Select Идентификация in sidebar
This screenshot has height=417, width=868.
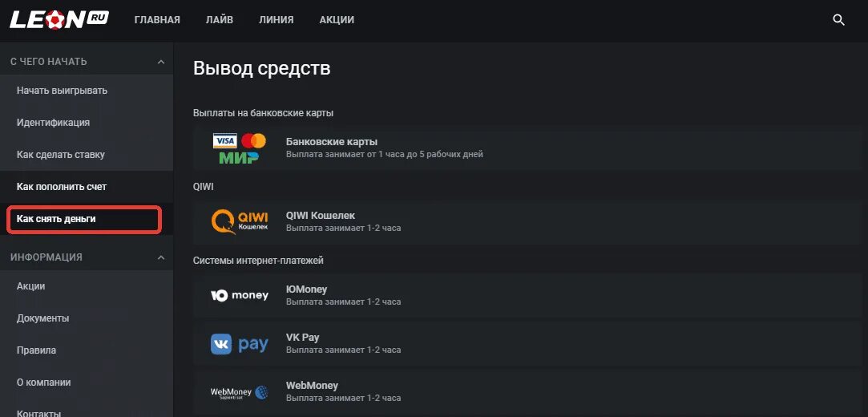point(87,123)
